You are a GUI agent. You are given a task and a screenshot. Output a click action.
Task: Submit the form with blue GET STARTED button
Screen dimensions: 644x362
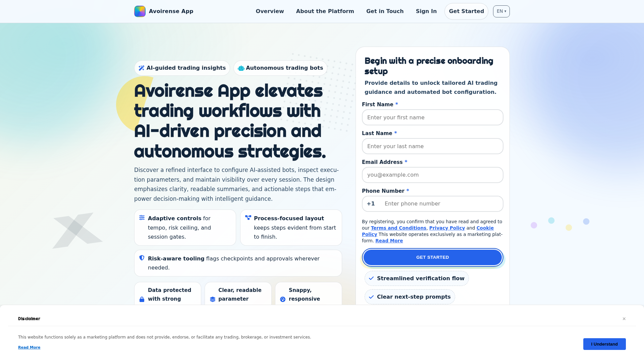[433, 257]
